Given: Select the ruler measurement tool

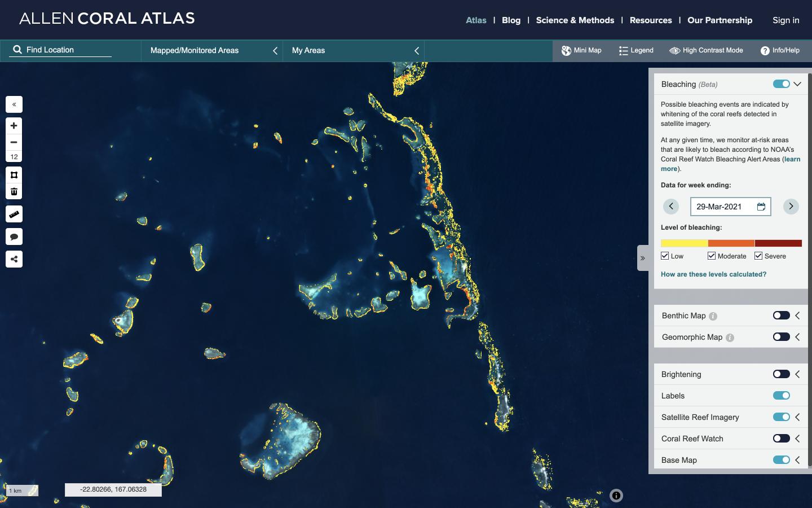Looking at the screenshot, I should click(x=14, y=214).
